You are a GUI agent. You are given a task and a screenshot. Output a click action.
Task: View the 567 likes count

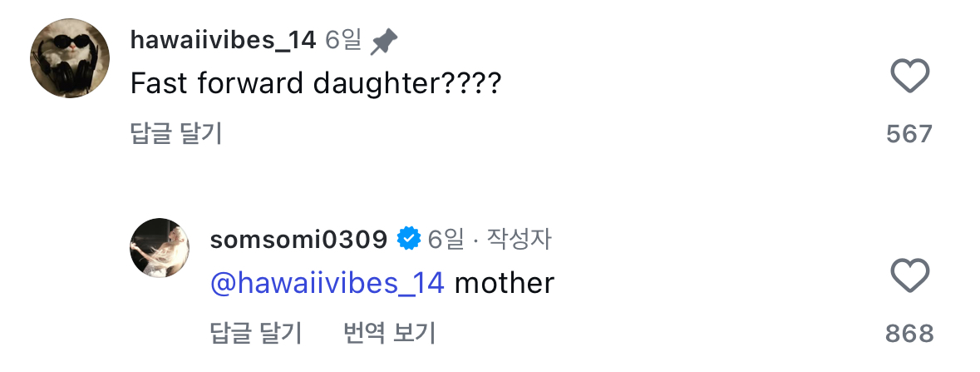tap(909, 134)
